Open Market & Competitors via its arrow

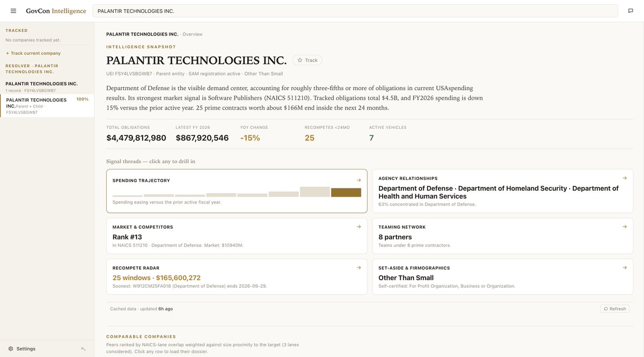pos(358,227)
